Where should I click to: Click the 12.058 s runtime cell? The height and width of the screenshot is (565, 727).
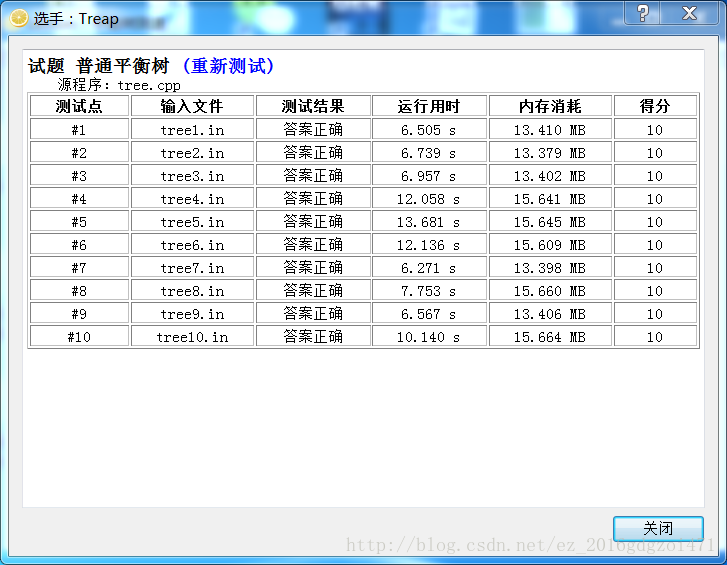pos(429,198)
